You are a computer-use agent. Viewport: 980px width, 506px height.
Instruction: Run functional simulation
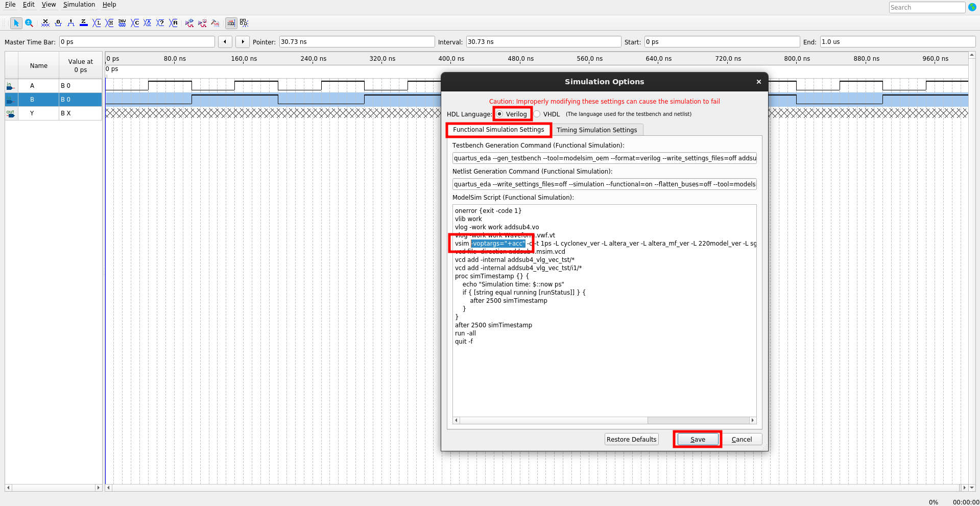(189, 23)
